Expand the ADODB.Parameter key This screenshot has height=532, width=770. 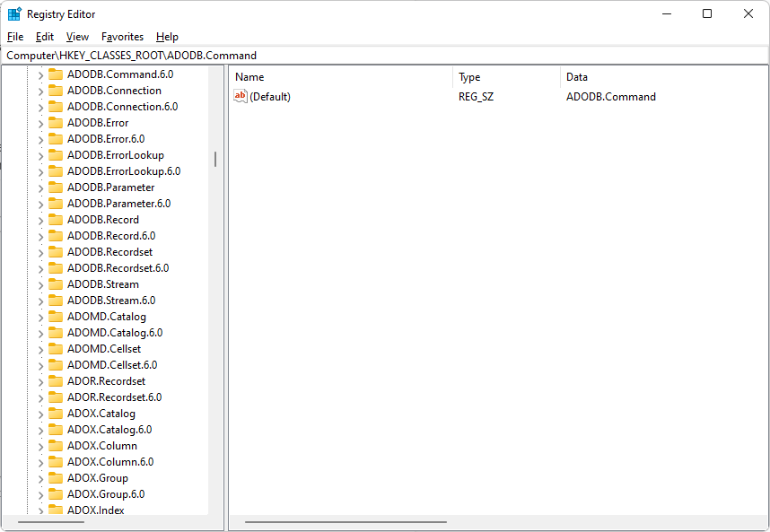[40, 188]
